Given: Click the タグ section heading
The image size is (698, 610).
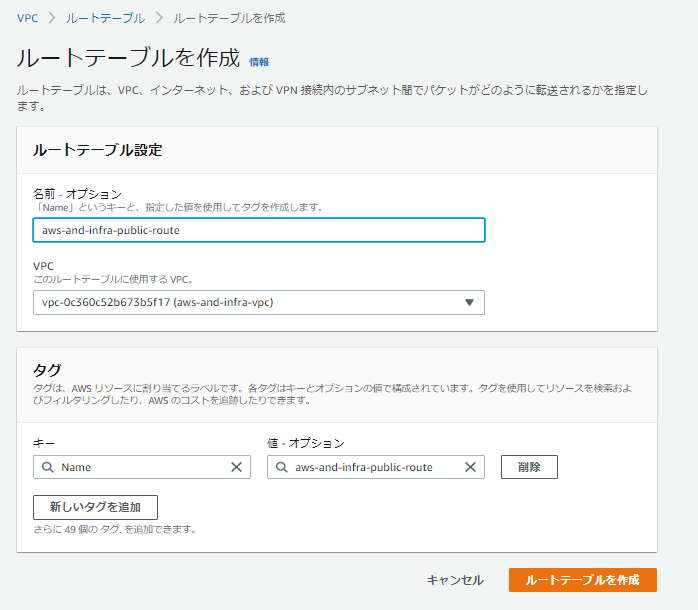Looking at the screenshot, I should [x=48, y=370].
